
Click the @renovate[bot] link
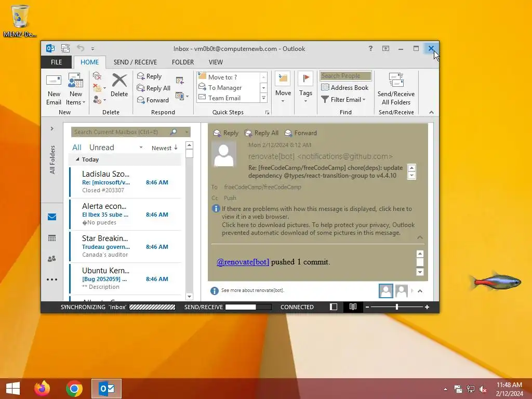click(x=243, y=262)
